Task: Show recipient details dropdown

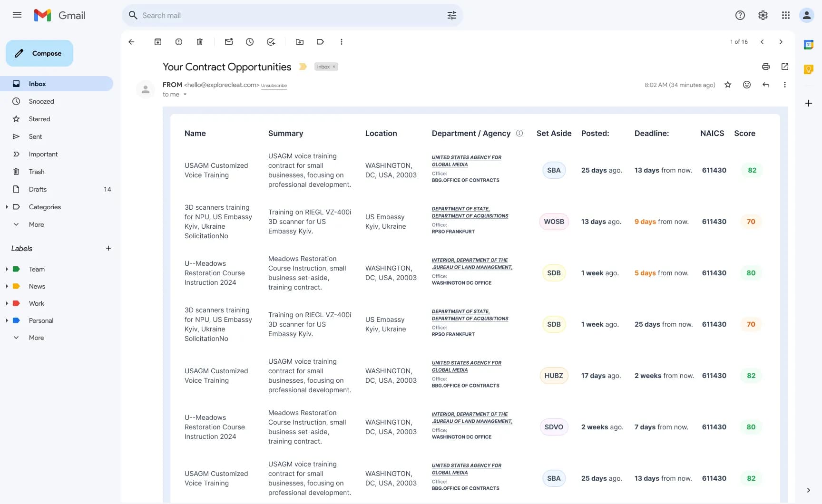Action: point(185,95)
